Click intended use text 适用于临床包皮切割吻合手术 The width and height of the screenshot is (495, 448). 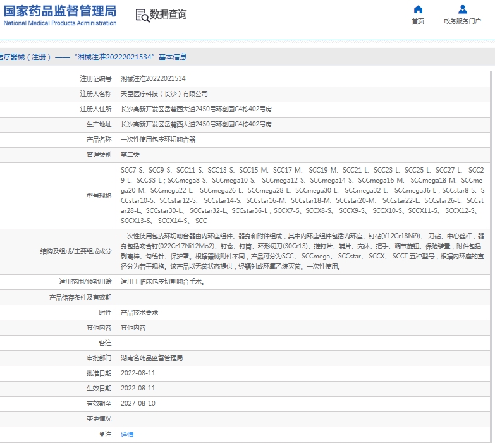163,282
